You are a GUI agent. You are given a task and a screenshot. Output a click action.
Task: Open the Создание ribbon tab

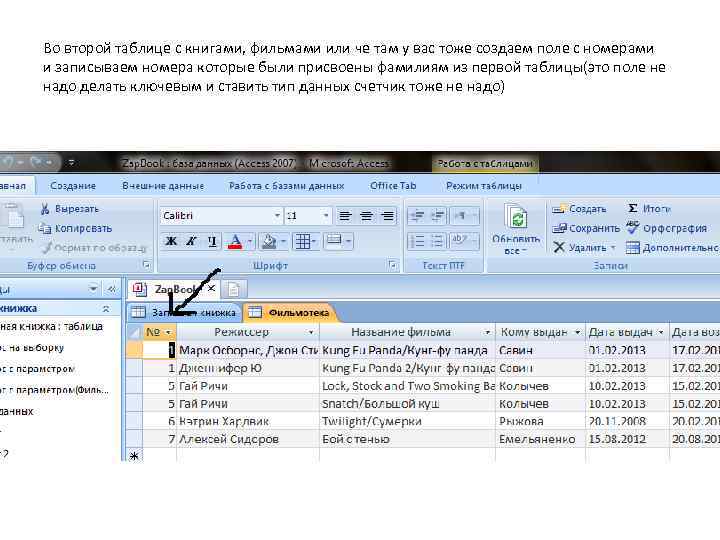click(73, 186)
